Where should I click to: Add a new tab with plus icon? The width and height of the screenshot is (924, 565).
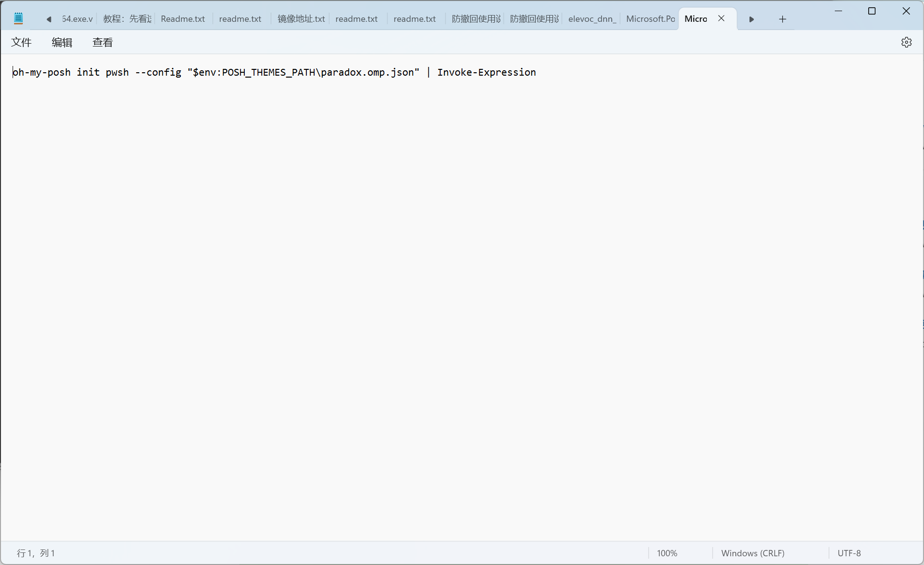(x=782, y=19)
